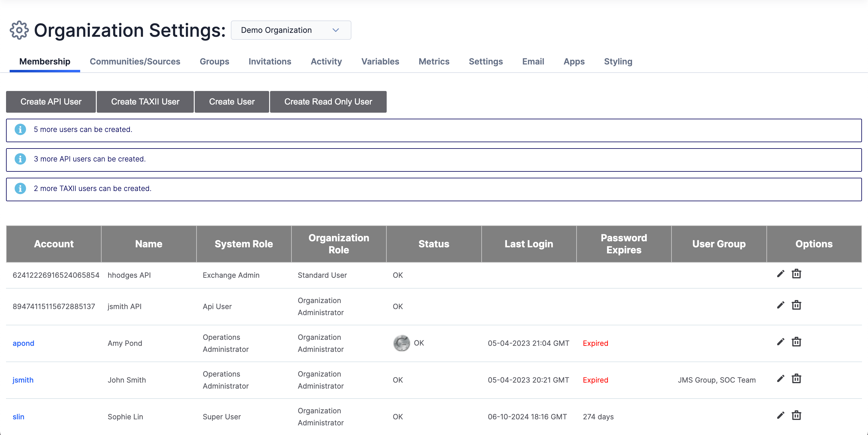Click the Create User button
868x435 pixels.
(x=232, y=102)
